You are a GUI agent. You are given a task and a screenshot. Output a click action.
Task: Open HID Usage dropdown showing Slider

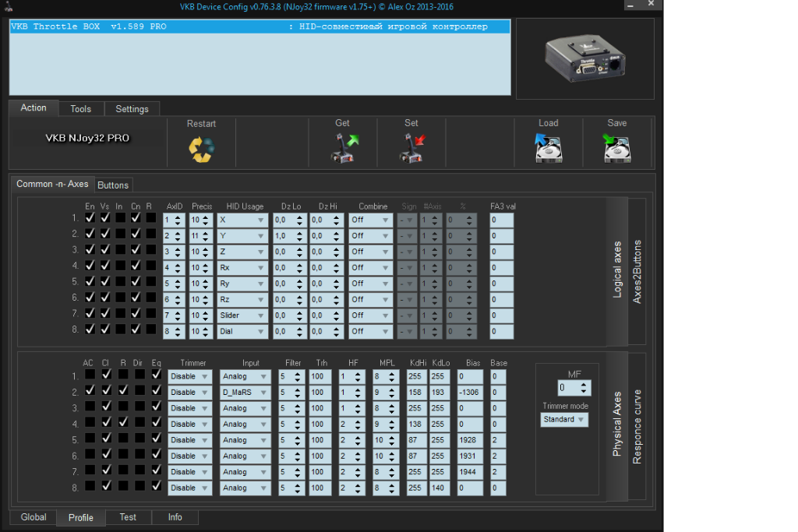(242, 315)
